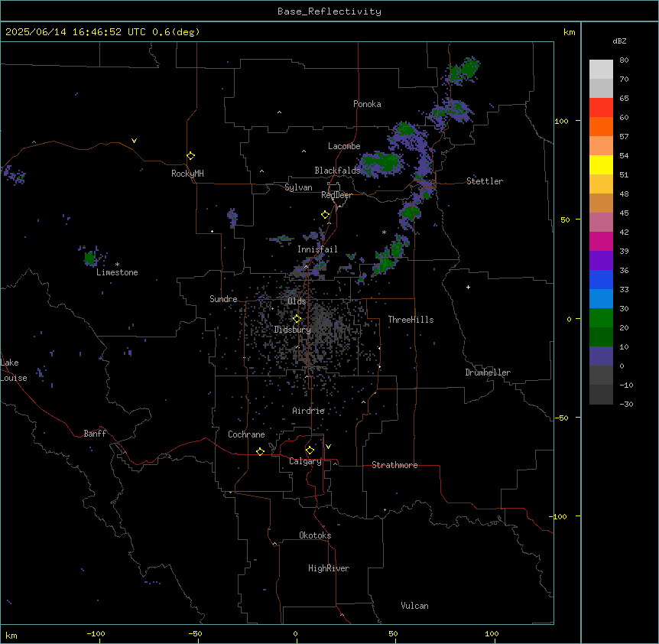The width and height of the screenshot is (659, 644).
Task: Click the 2025/06/14 16:46:52 UTC timestamp
Action: click(76, 32)
